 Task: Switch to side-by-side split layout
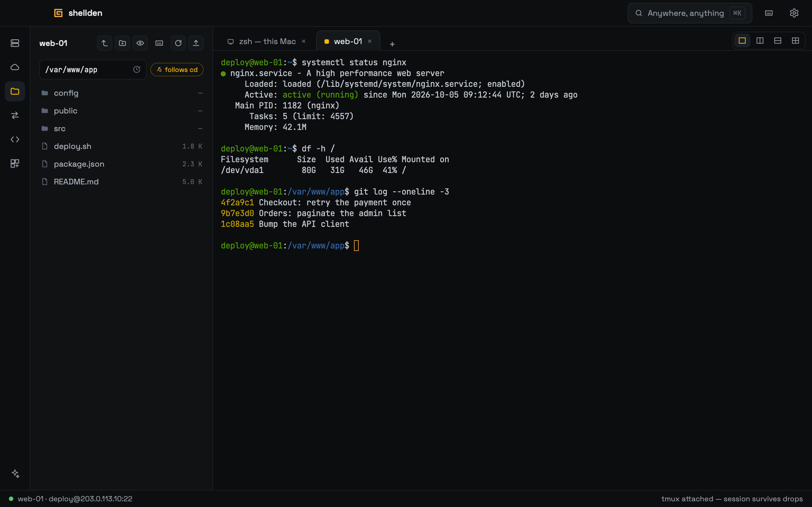click(760, 41)
